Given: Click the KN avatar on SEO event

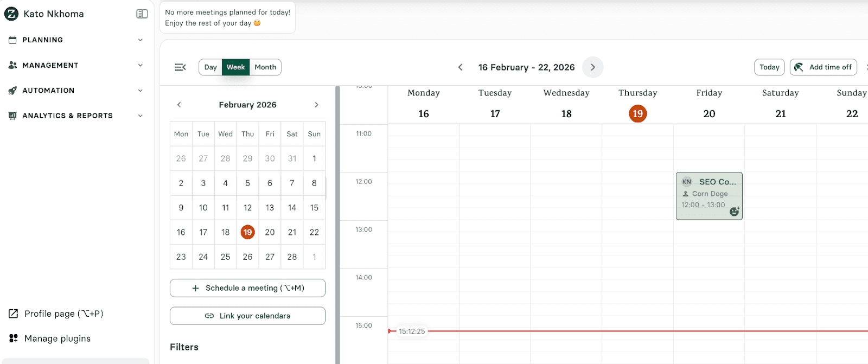Looking at the screenshot, I should (x=687, y=182).
